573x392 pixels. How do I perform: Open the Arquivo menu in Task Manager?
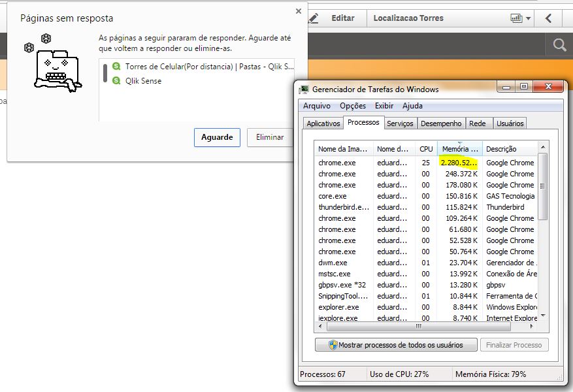click(316, 106)
